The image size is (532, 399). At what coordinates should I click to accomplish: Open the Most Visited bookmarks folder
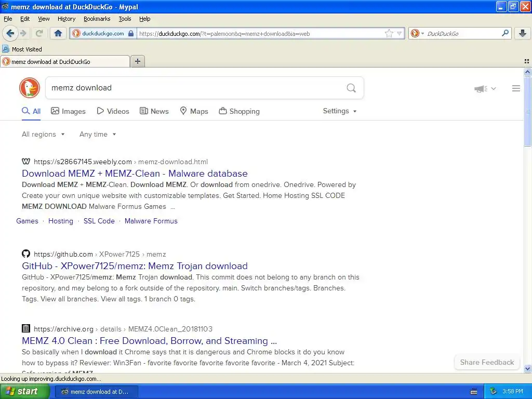click(22, 49)
